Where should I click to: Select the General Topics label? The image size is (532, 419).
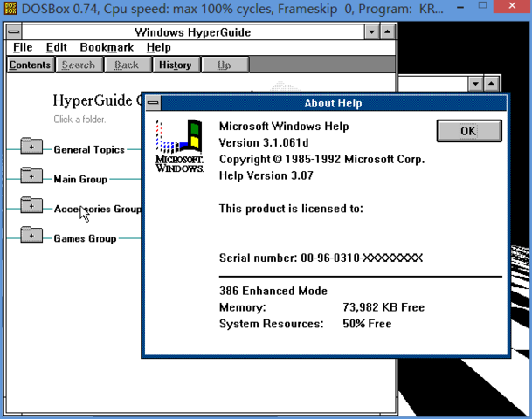click(x=89, y=150)
